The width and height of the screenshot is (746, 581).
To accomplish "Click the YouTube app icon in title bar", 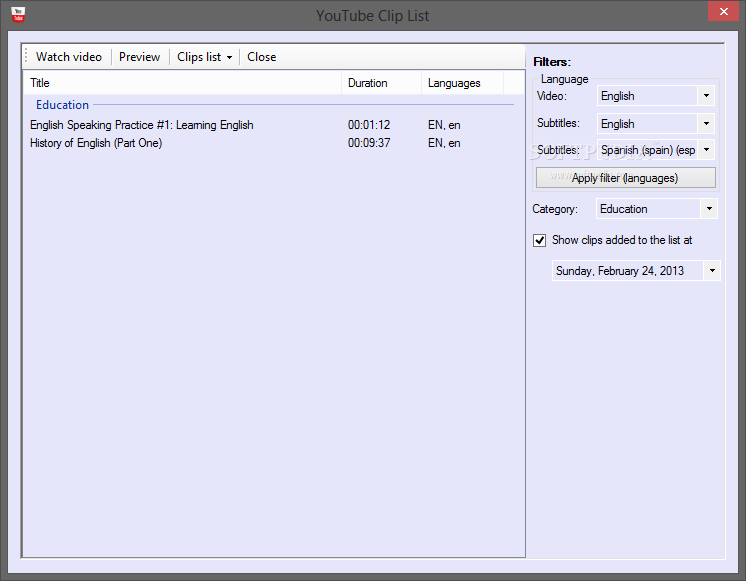I will pyautogui.click(x=18, y=15).
